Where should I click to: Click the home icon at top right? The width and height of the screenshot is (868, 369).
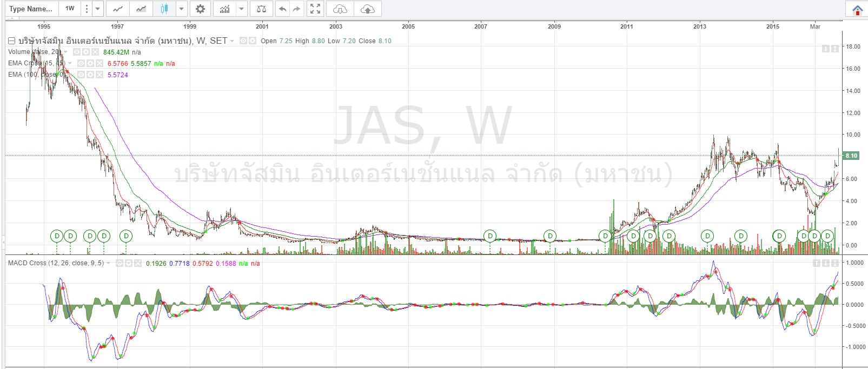click(858, 9)
